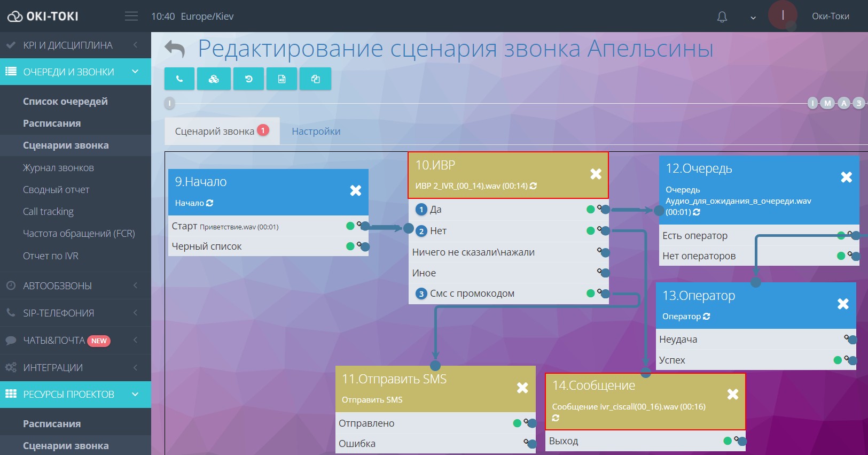Click the OKI-TOKI logo

43,17
